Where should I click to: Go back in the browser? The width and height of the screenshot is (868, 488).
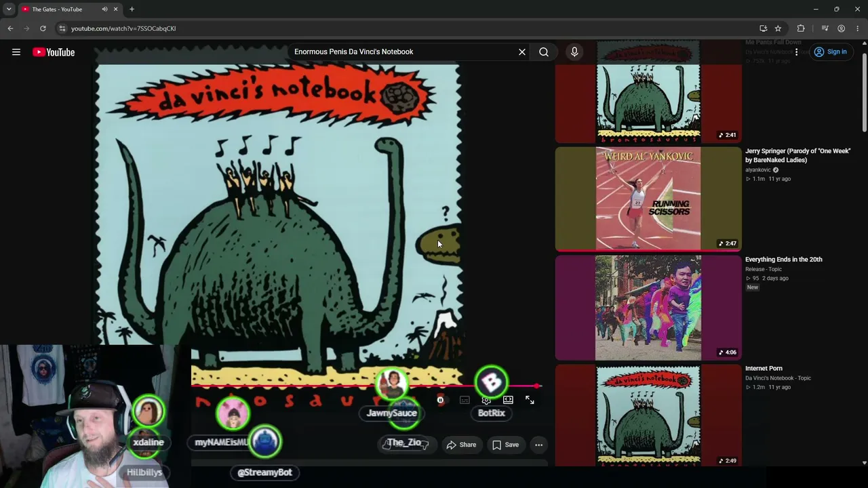pyautogui.click(x=10, y=28)
